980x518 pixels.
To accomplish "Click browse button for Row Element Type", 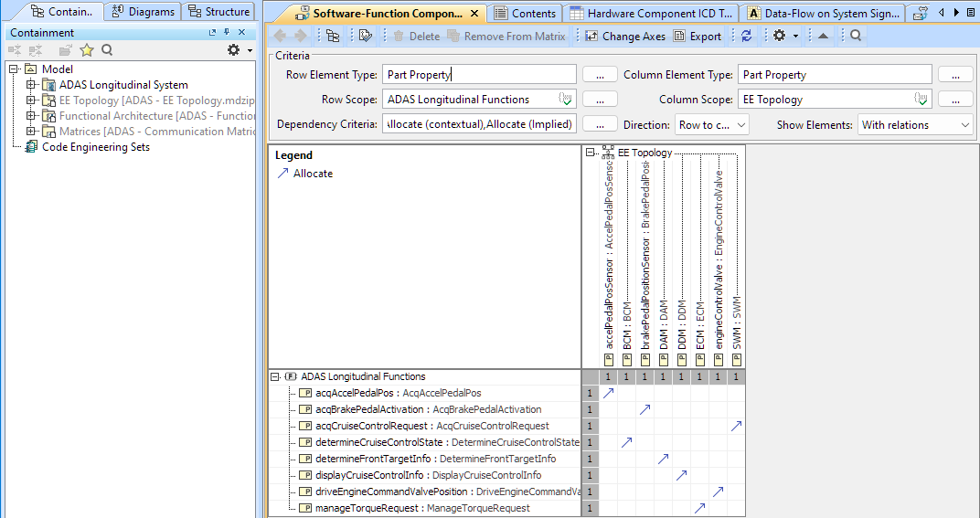I will click(x=600, y=75).
